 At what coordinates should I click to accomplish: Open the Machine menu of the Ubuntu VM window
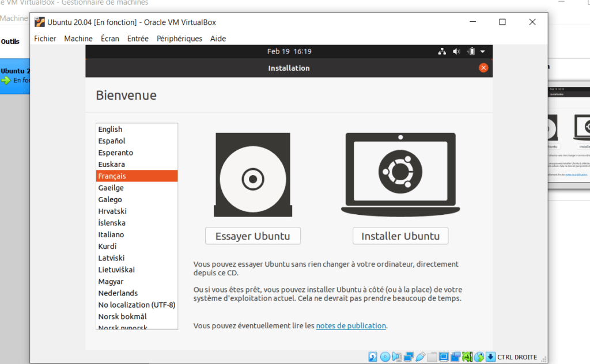78,39
